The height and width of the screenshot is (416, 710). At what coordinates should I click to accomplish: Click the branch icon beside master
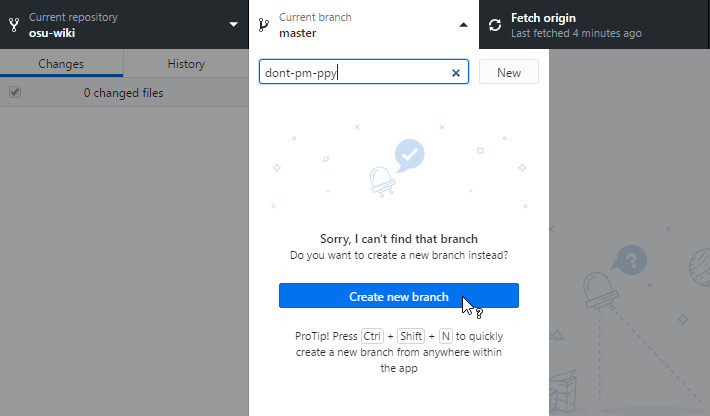(264, 24)
